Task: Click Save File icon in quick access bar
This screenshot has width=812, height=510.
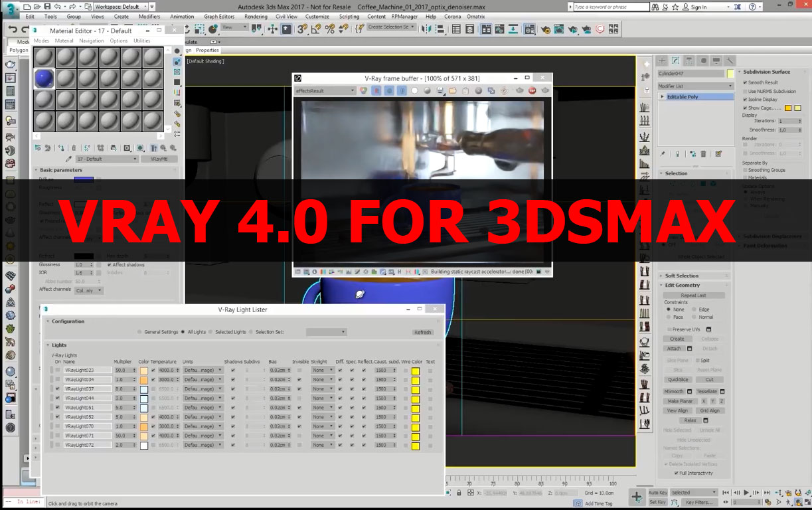Action: pos(47,7)
